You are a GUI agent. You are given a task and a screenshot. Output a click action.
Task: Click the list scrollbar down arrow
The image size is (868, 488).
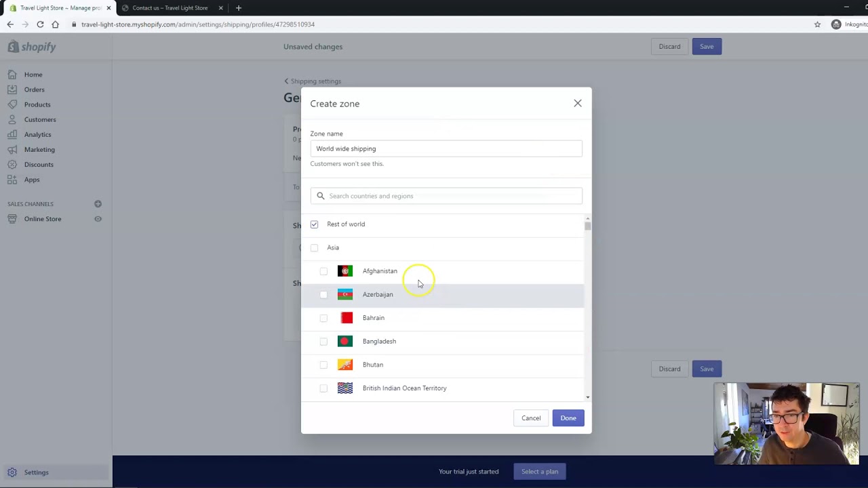(x=588, y=397)
